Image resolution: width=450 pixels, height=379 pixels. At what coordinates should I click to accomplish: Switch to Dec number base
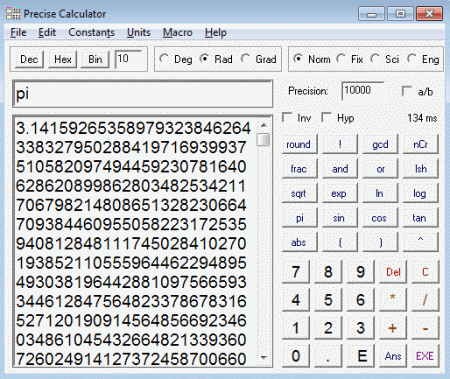pos(29,60)
